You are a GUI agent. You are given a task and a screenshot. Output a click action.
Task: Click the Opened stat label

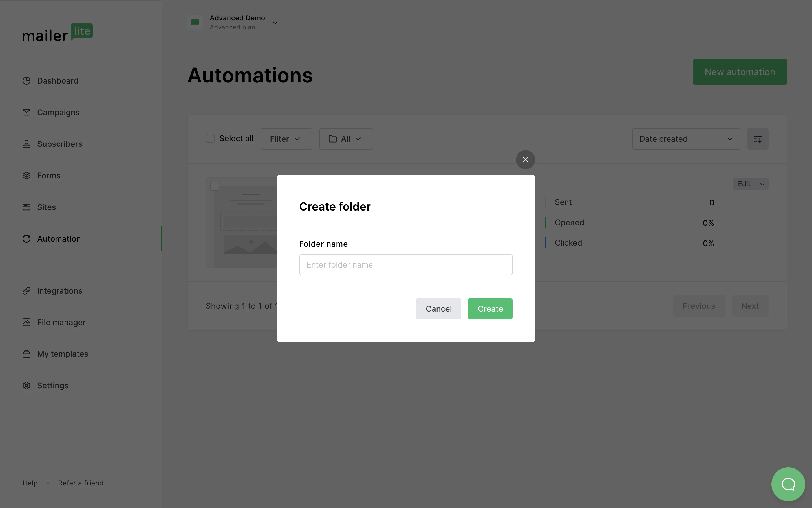(569, 222)
